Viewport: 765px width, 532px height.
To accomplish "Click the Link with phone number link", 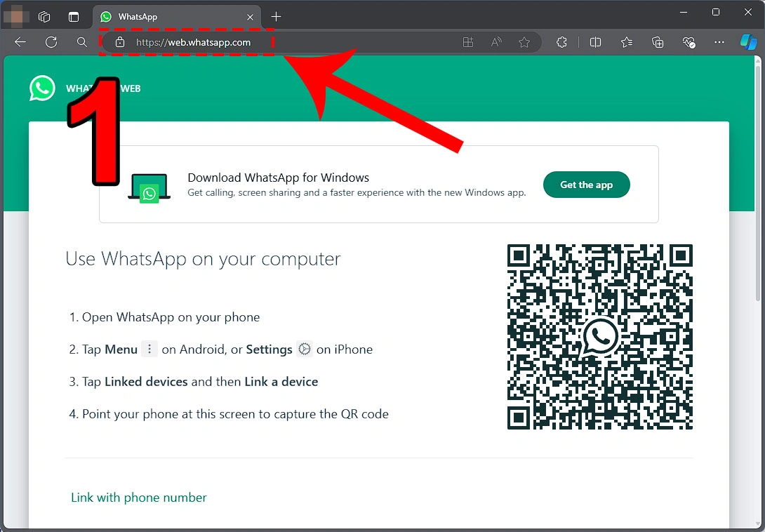I will coord(138,498).
